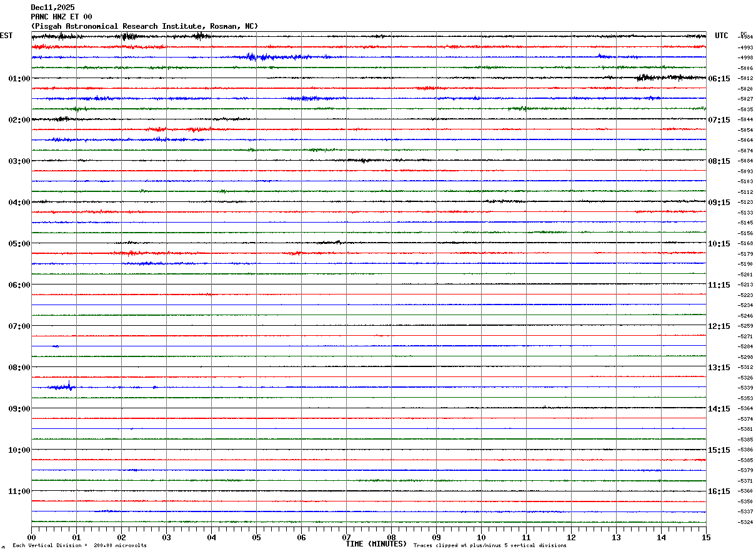Click the "15:15" UTC time label
Viewport: 756px width, 554px height.
(x=719, y=450)
